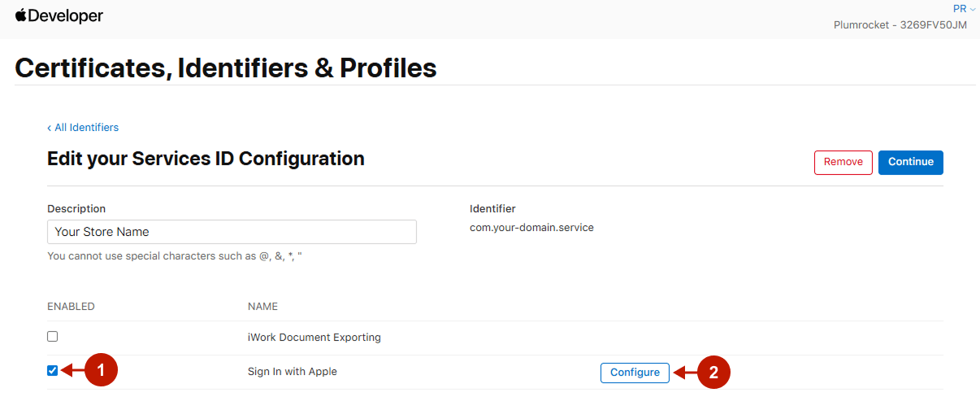Click the ENABLED column header
The height and width of the screenshot is (397, 980).
71,307
